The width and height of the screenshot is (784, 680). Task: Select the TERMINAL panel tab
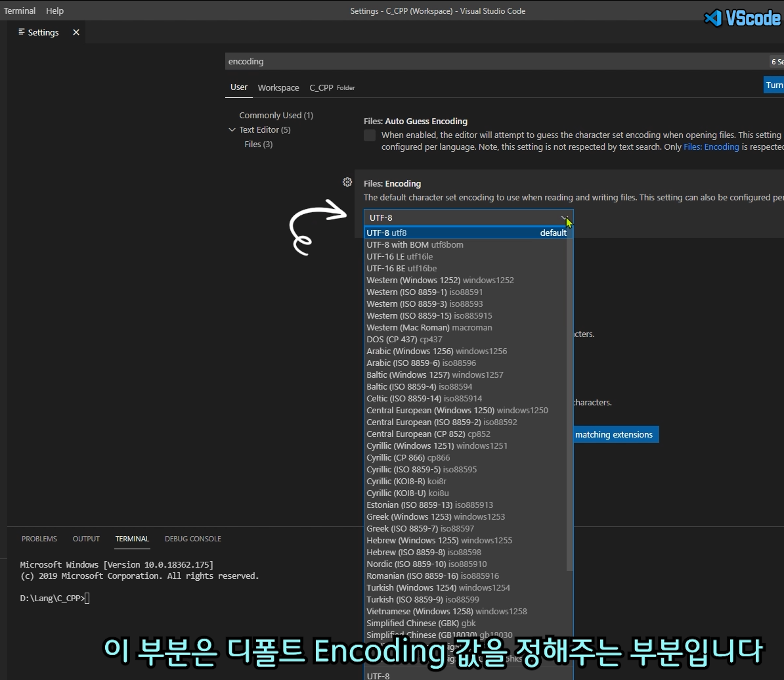[132, 539]
